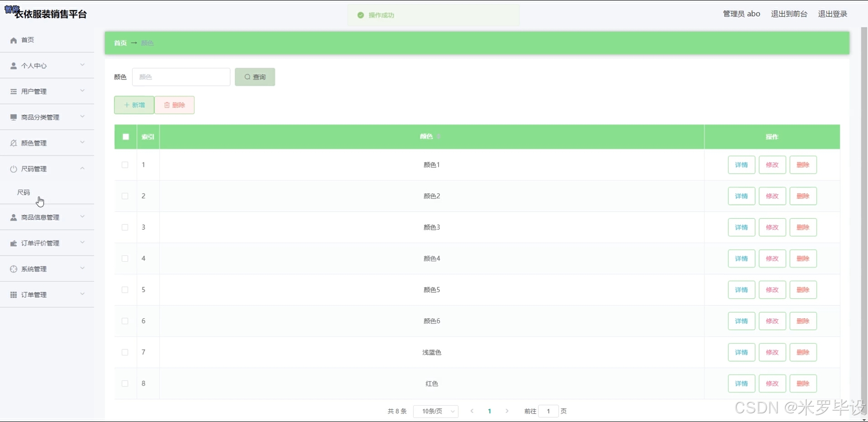Open the 10条/页 page size dropdown
The width and height of the screenshot is (868, 422).
pos(436,411)
